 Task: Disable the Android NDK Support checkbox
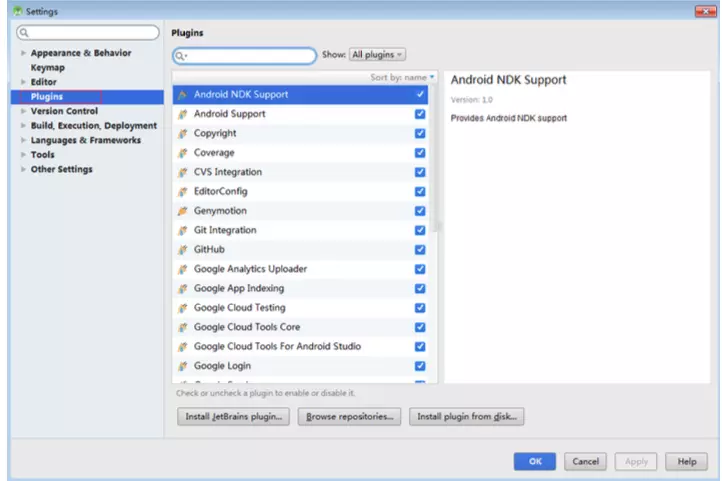(420, 94)
